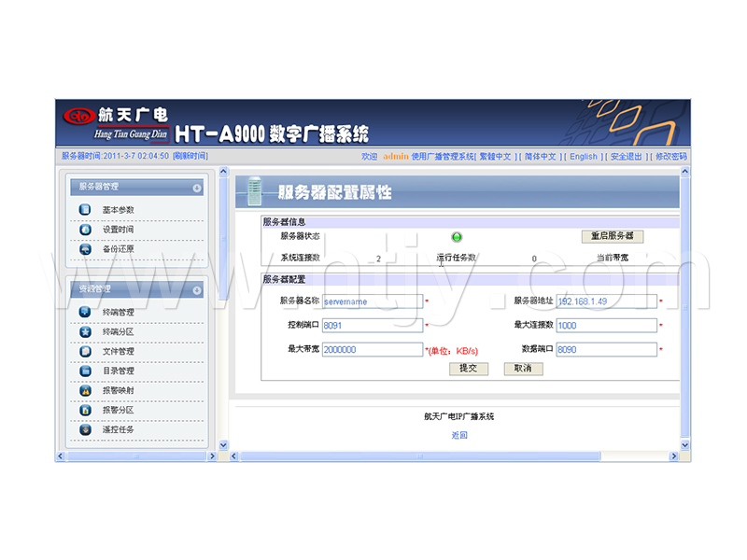Submit the server configuration with 提交

pyautogui.click(x=467, y=368)
